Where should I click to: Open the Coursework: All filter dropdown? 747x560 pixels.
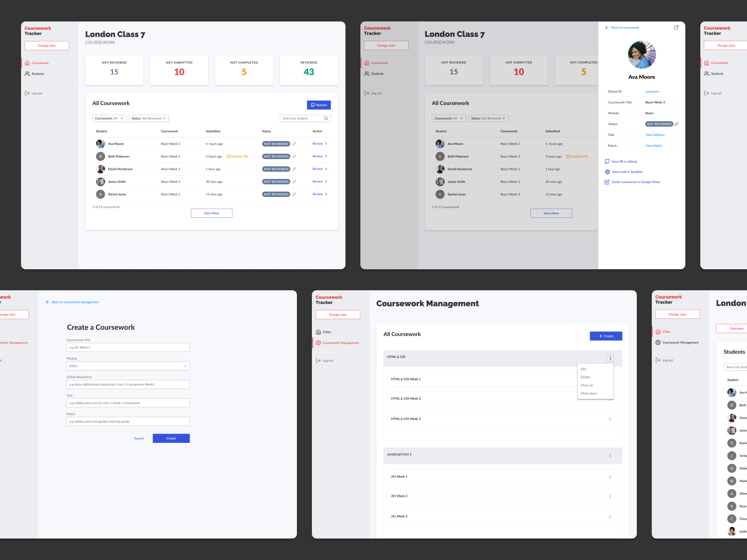click(x=109, y=118)
